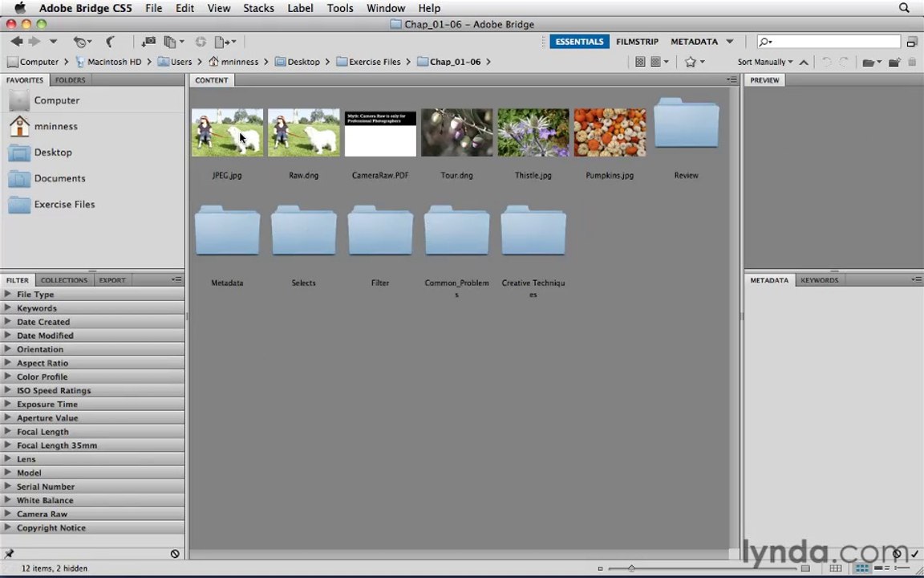Go back with the left arrow
Screen dimensions: 924x578
click(x=17, y=41)
